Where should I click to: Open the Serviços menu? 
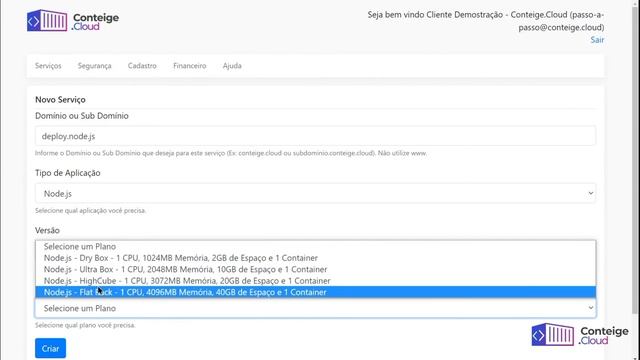coord(48,66)
